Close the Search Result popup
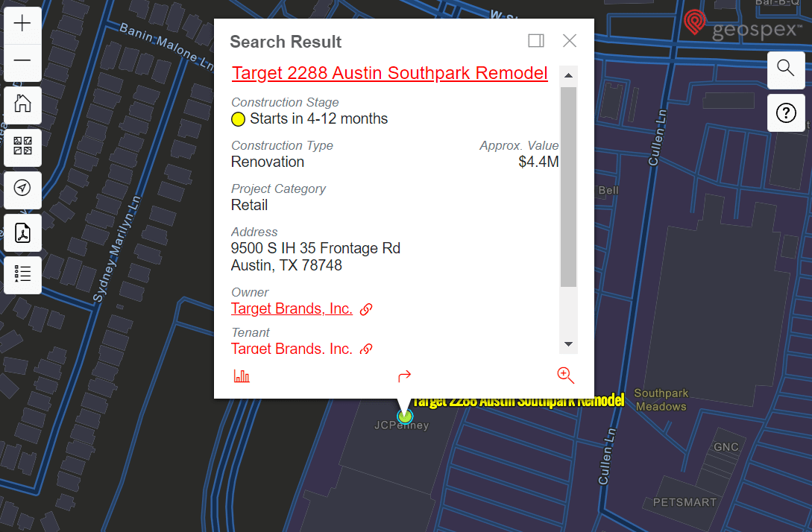 pos(570,41)
